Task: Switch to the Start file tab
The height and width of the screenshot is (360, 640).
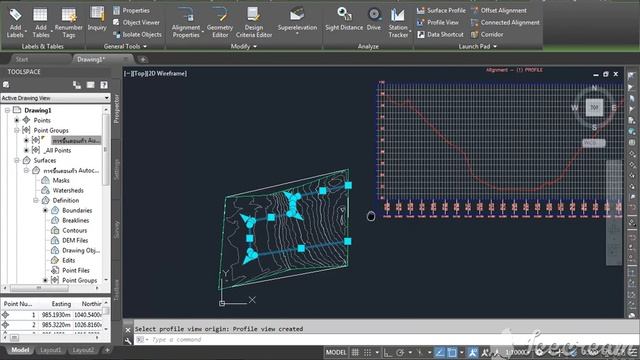Action: click(x=22, y=59)
